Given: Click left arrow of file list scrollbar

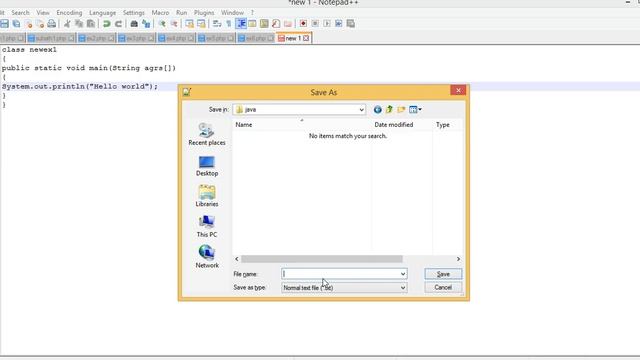Looking at the screenshot, I should (237, 259).
